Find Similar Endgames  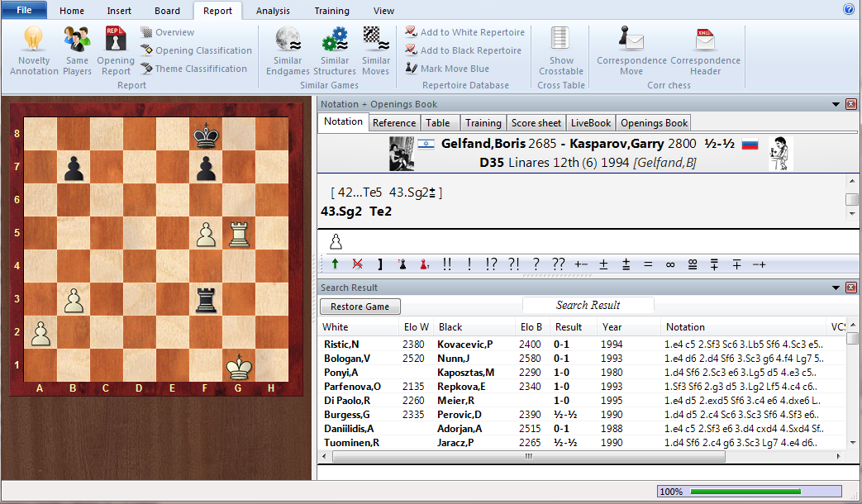click(x=288, y=50)
